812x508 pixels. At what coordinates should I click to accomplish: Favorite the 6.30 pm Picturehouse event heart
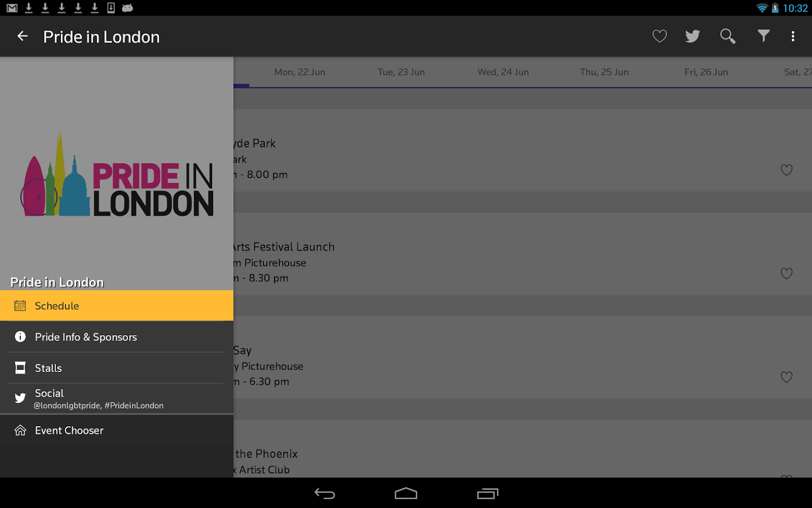point(787,377)
